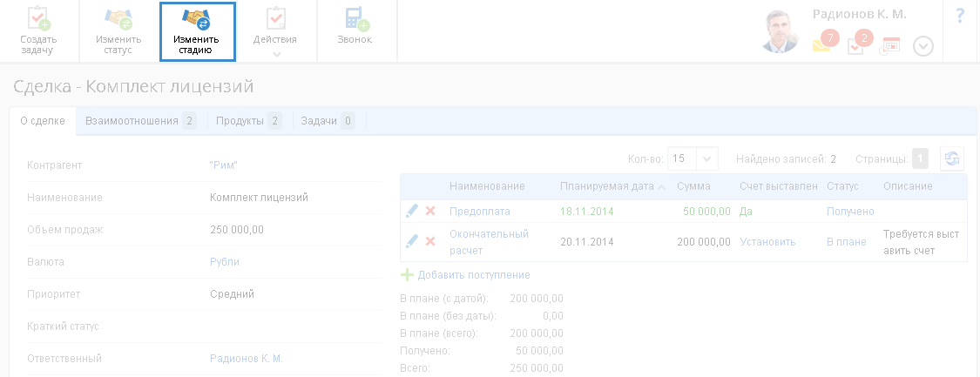
Task: Click the page 1 pagination button
Action: point(920,158)
